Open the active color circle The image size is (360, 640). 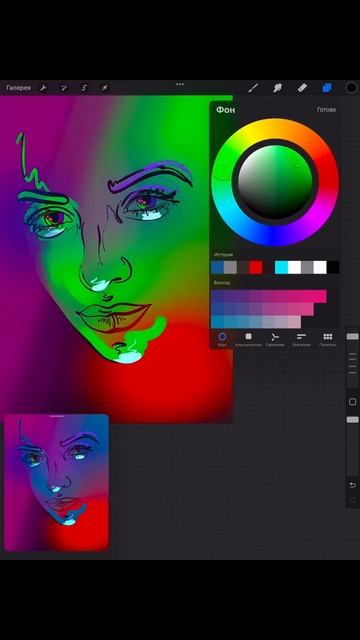[351, 87]
